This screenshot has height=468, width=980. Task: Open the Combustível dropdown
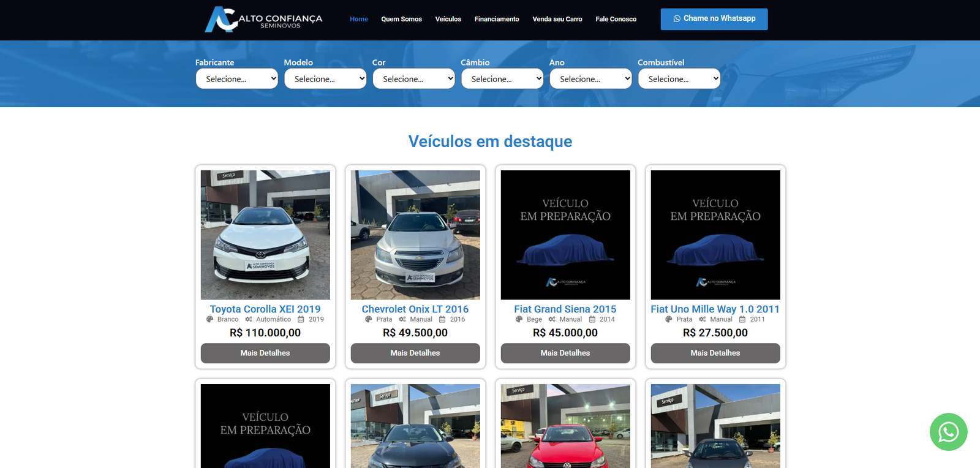coord(679,78)
